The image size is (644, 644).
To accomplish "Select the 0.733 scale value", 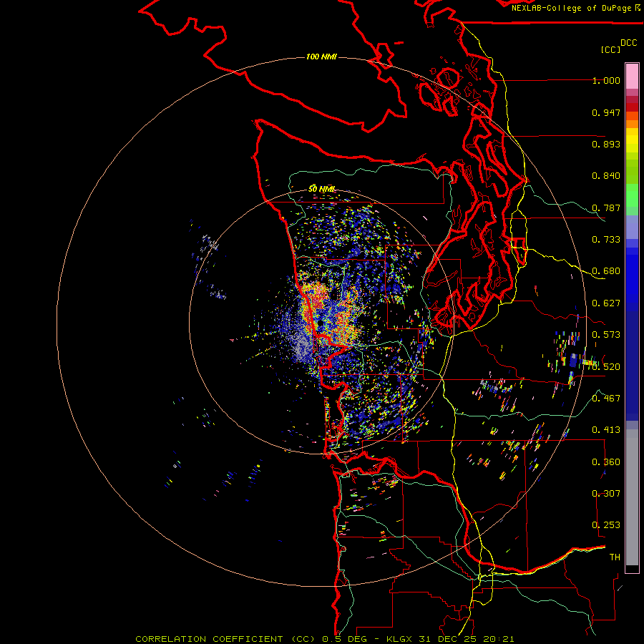I will click(606, 240).
